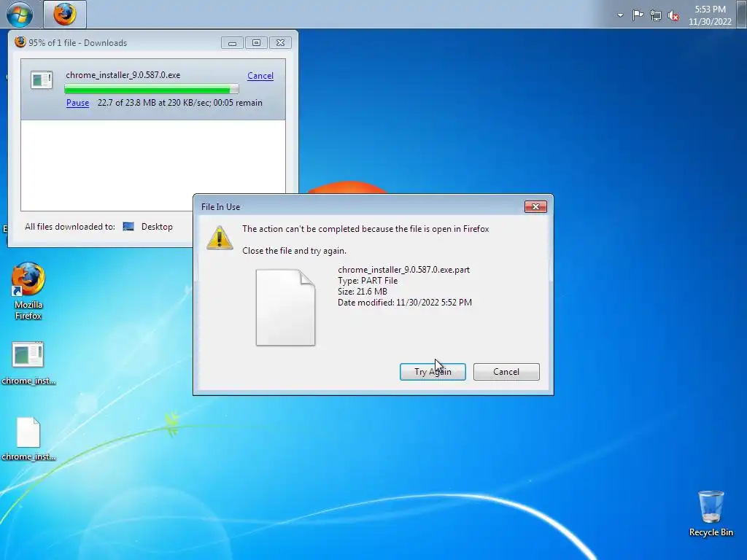The width and height of the screenshot is (747, 560).
Task: Click Firefox icon in Downloads title bar
Action: click(x=20, y=42)
